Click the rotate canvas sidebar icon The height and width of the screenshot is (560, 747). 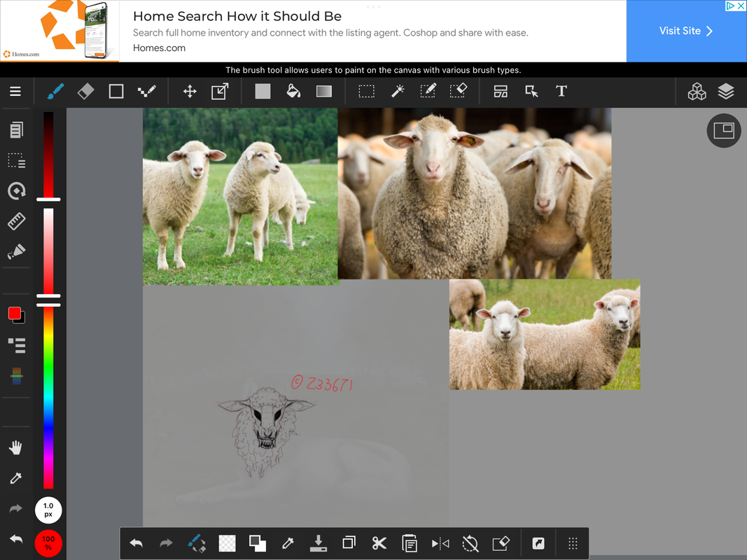[x=16, y=191]
